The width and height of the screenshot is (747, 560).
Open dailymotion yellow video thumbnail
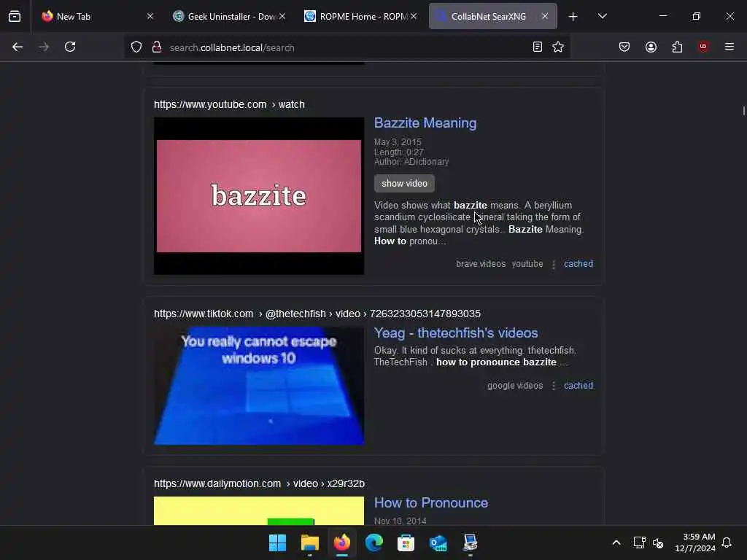pos(259,511)
